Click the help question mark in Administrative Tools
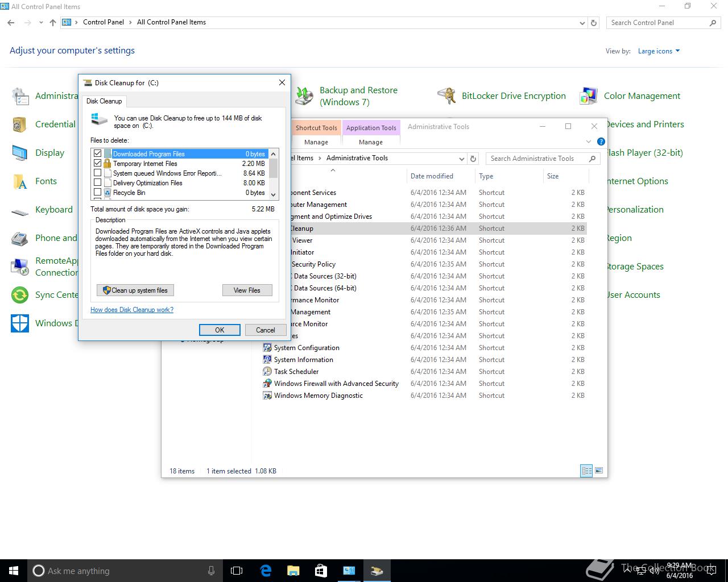Image resolution: width=728 pixels, height=582 pixels. (x=601, y=142)
